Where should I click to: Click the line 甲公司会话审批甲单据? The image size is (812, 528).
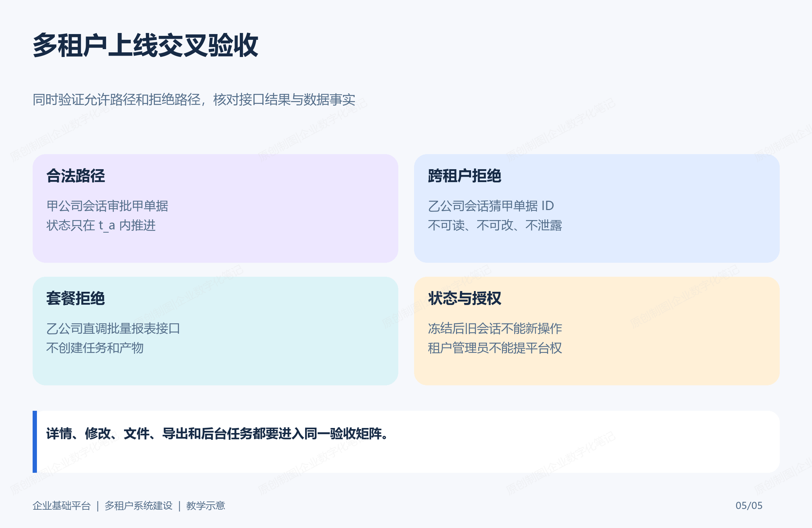[107, 206]
